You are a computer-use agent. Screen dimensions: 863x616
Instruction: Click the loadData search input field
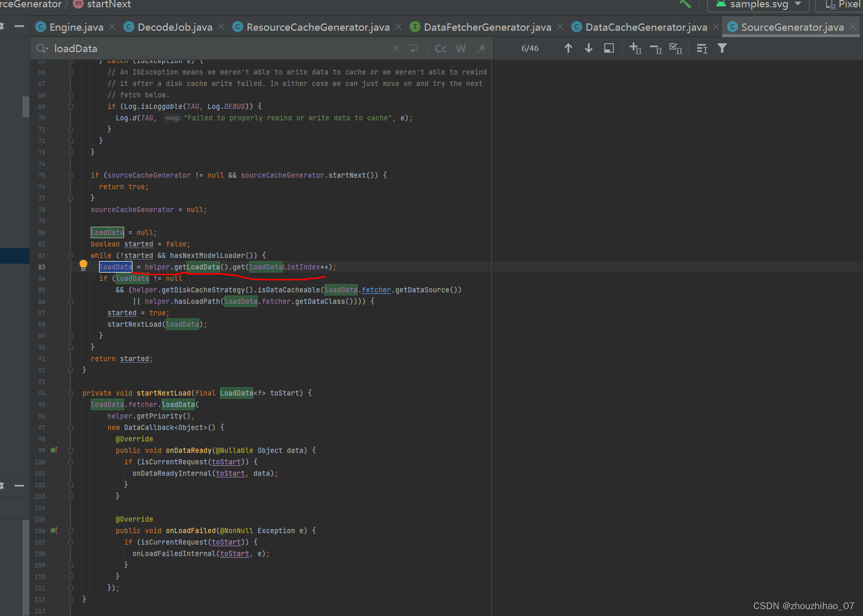click(219, 48)
